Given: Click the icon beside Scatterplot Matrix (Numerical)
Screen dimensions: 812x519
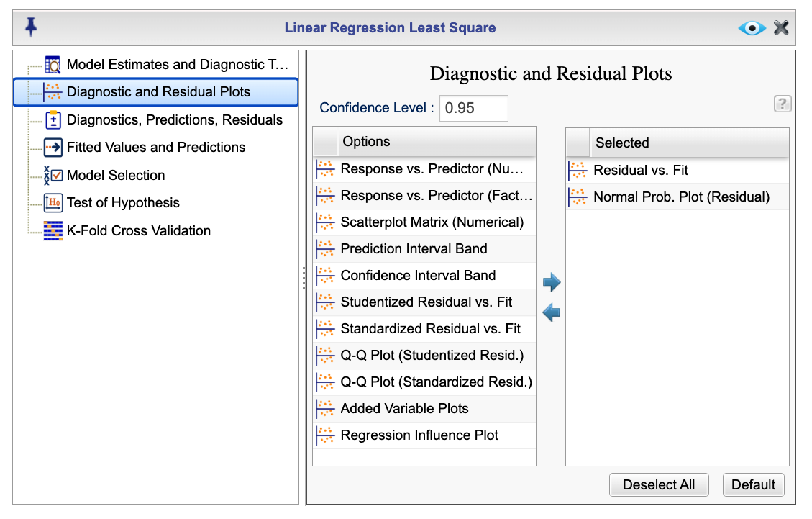Looking at the screenshot, I should coord(325,222).
